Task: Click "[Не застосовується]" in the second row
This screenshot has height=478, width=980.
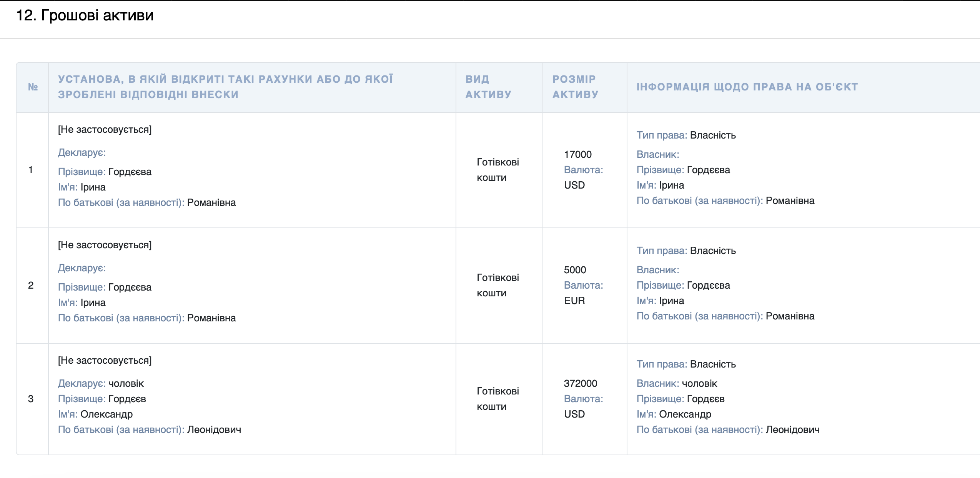Action: coord(105,245)
